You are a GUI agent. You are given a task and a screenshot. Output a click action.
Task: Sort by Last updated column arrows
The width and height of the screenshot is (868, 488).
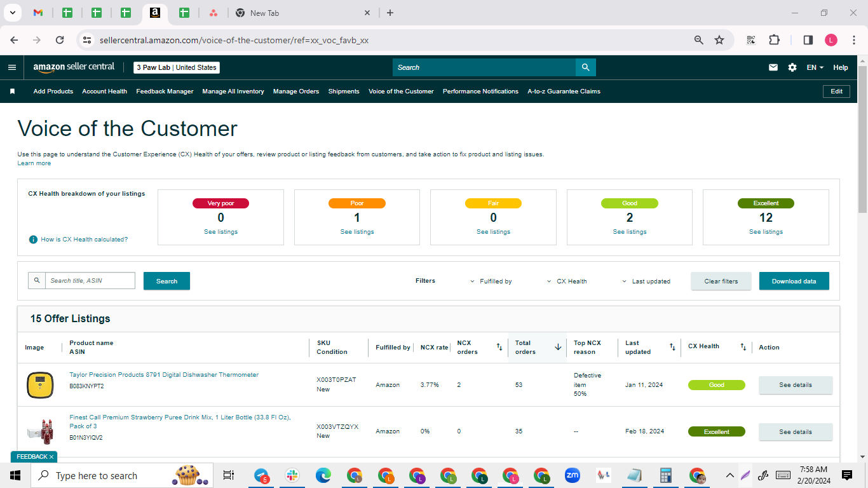click(672, 347)
